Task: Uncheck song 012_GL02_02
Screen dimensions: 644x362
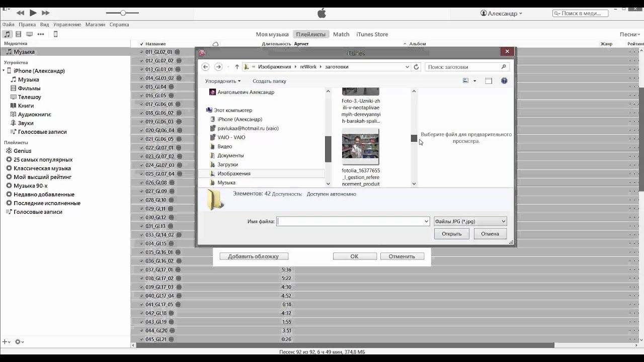Action: click(x=142, y=61)
